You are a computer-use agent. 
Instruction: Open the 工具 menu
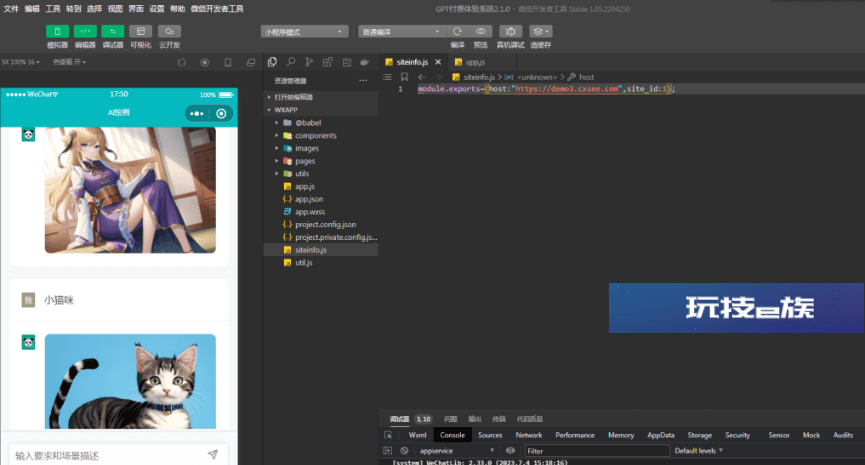[x=53, y=9]
